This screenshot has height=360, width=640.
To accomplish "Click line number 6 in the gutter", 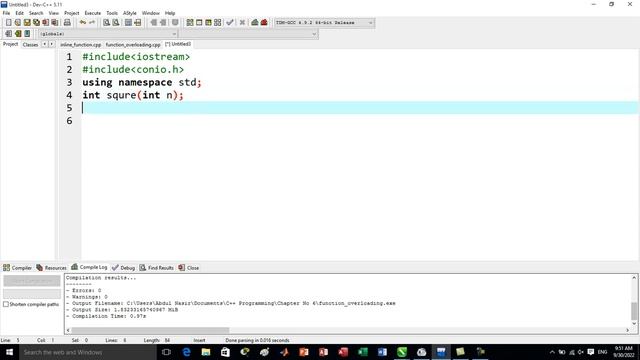I will (69, 121).
